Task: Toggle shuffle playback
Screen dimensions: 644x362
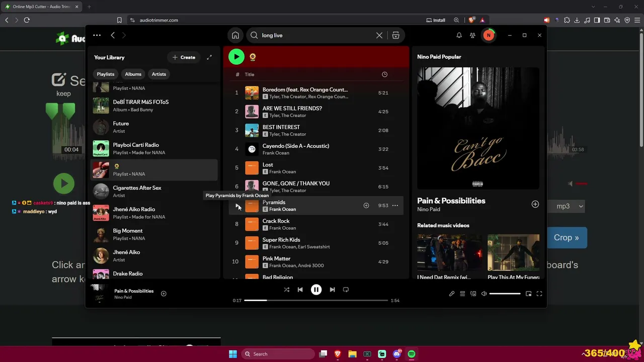Action: (287, 290)
